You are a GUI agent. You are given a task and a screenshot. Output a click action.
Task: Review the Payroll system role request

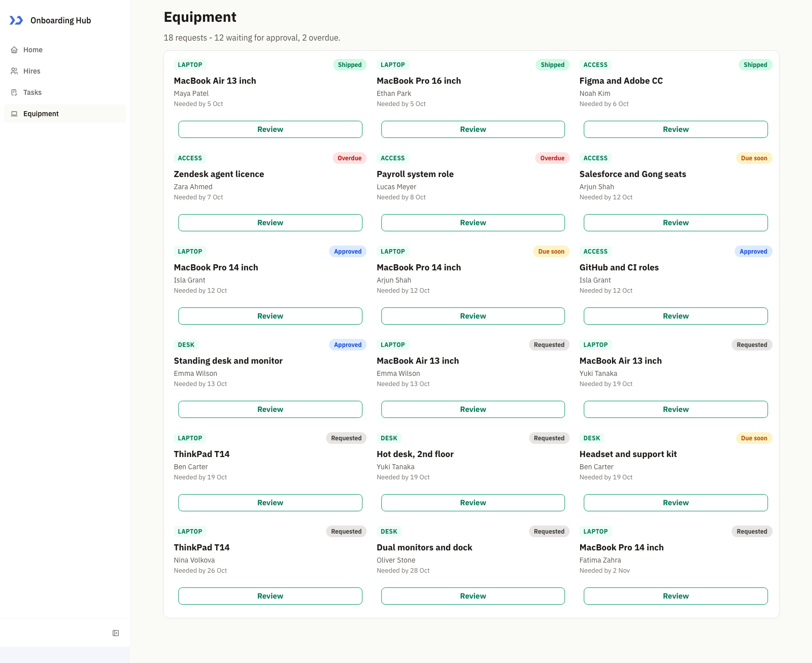(473, 223)
